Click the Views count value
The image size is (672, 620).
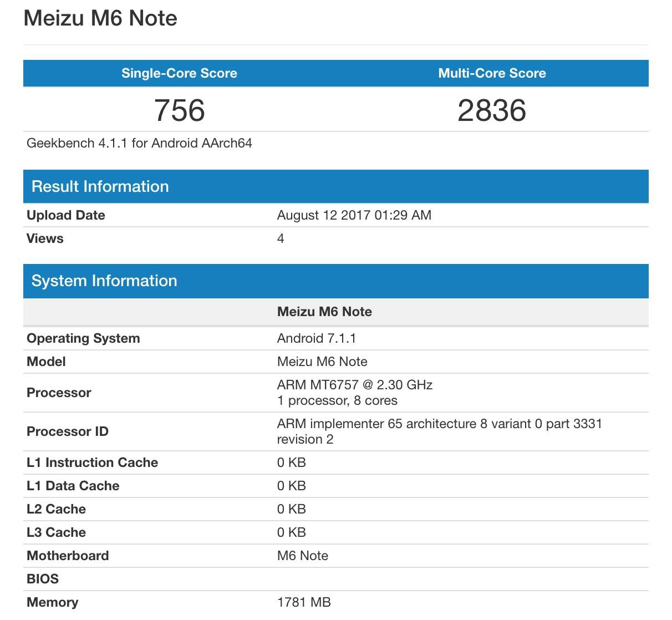point(280,238)
